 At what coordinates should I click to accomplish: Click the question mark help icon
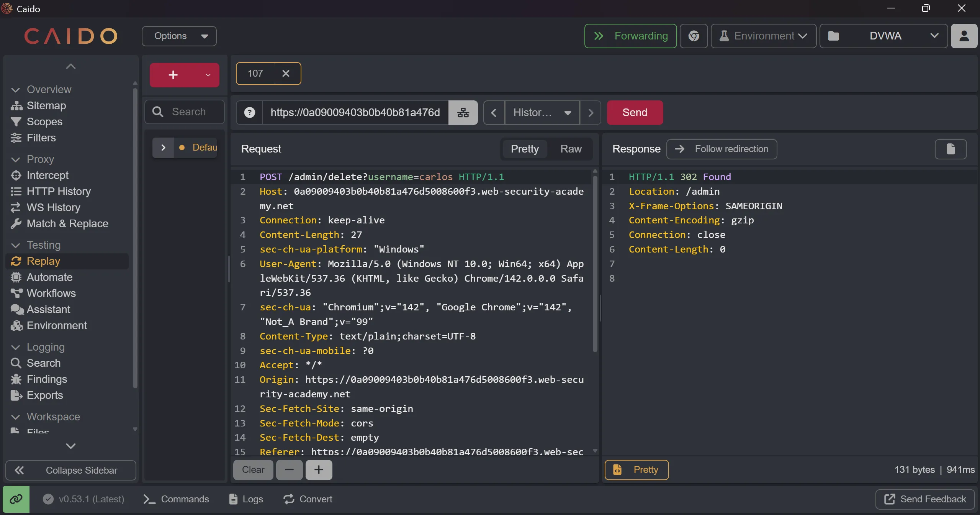(x=250, y=113)
